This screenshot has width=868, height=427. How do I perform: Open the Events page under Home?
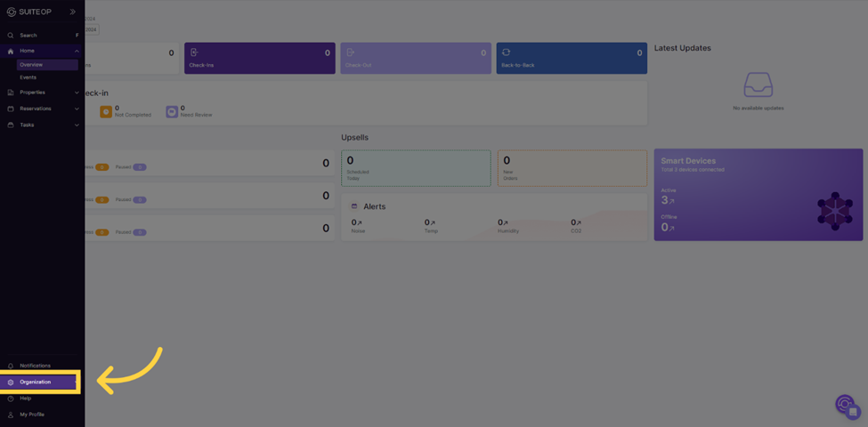28,77
